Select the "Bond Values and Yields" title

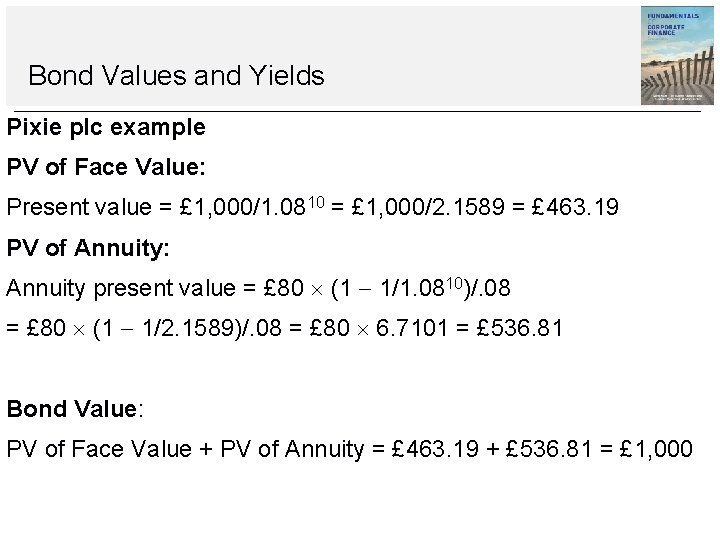coord(176,75)
